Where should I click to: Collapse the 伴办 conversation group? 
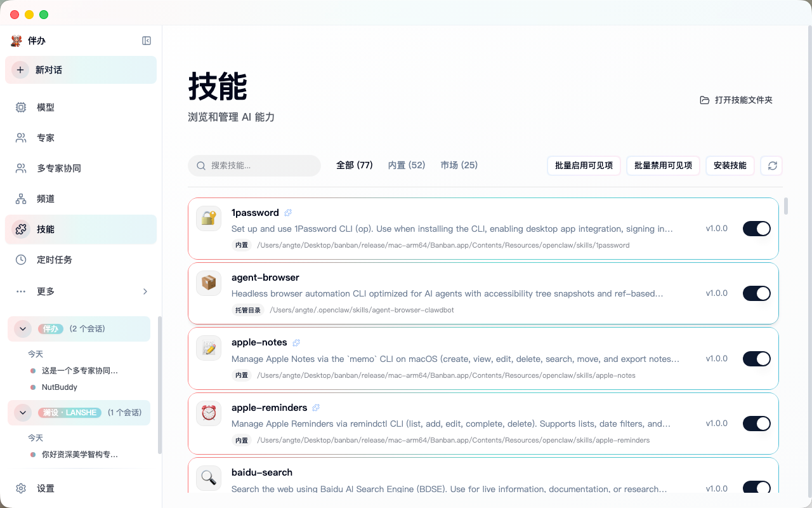tap(23, 329)
